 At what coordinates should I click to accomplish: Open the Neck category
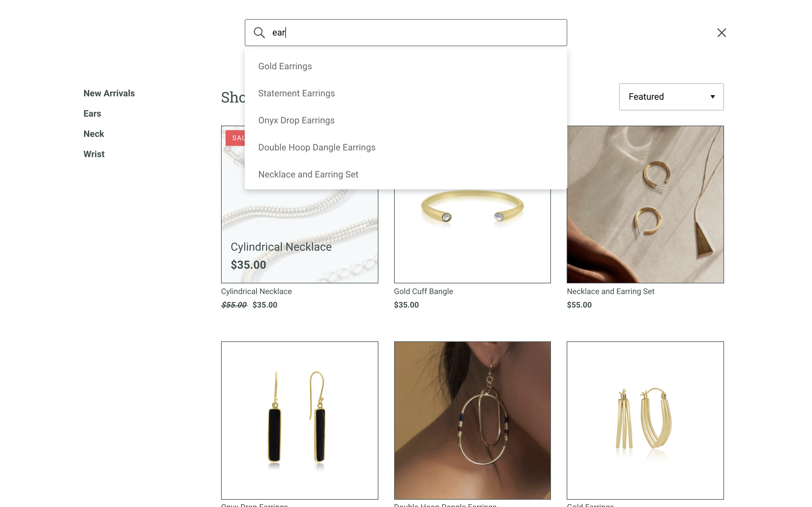click(x=94, y=134)
